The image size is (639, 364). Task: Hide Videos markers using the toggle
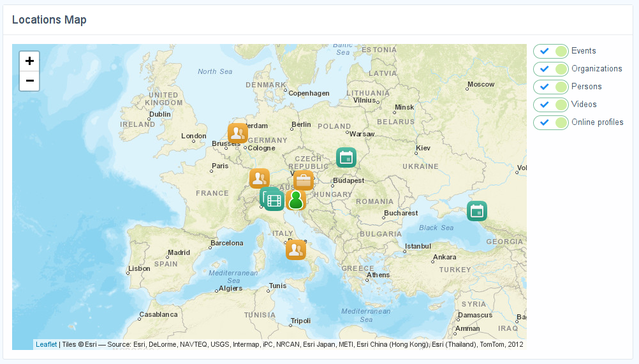coord(551,105)
